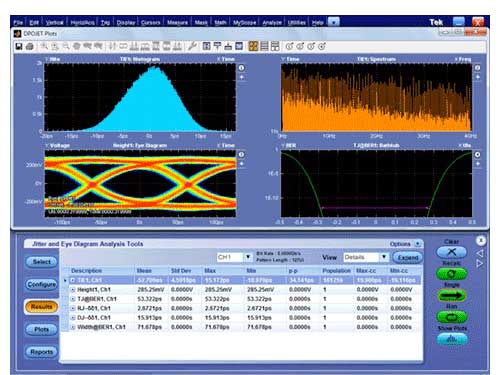This screenshot has width=500, height=375.
Task: Click the green Recalc button
Action: click(452, 274)
